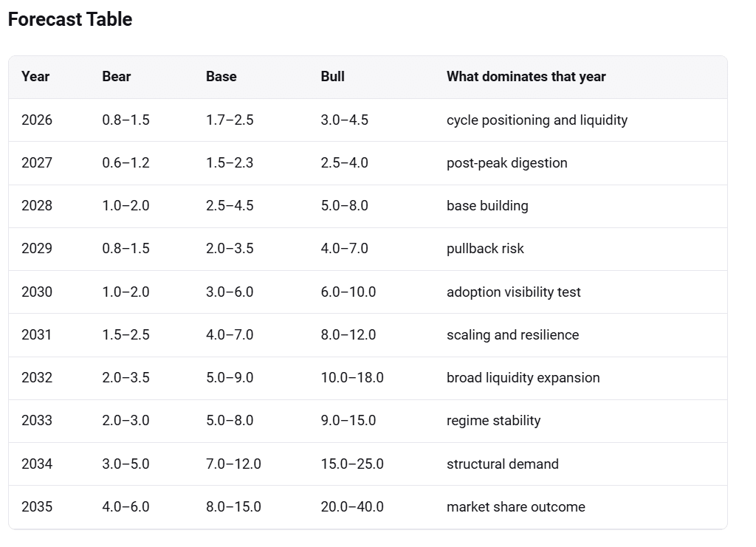Click the 'post-peak digestion' cell
Image resolution: width=756 pixels, height=547 pixels.
coord(506,163)
